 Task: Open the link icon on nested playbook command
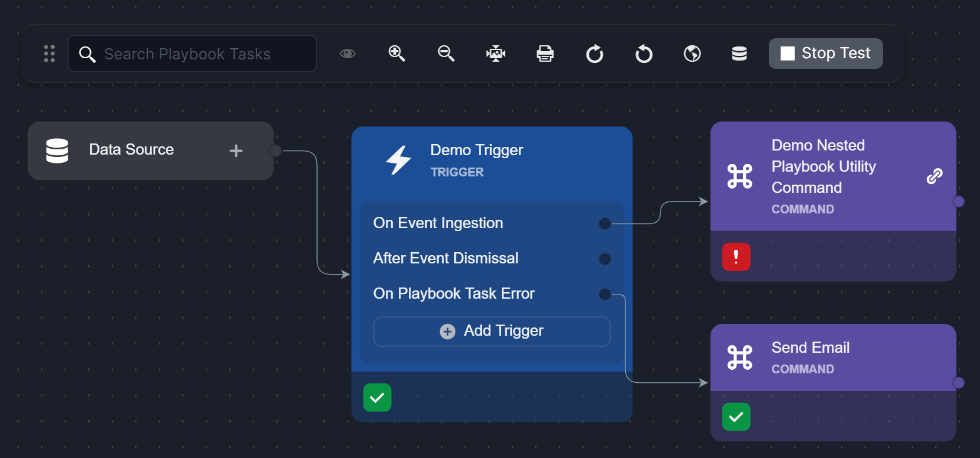(934, 176)
